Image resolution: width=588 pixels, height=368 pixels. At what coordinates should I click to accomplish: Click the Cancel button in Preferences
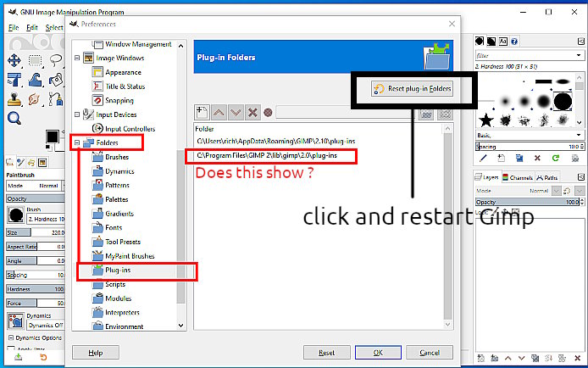click(x=430, y=353)
